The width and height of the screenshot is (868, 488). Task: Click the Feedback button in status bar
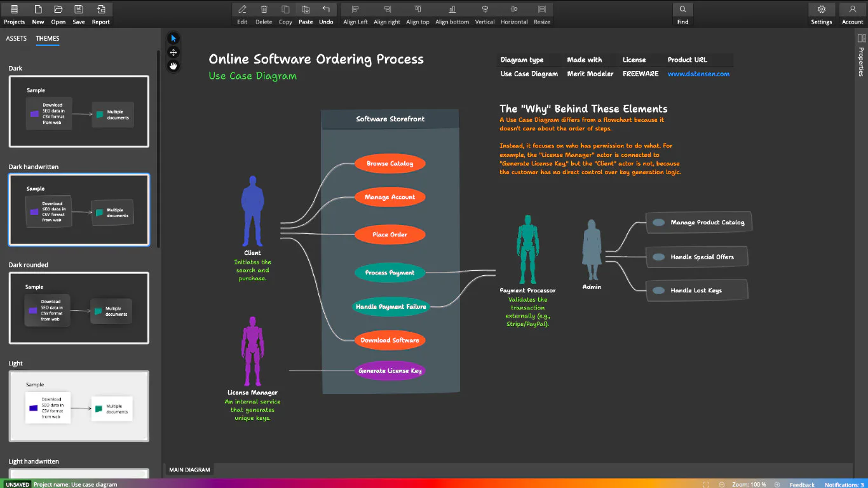tap(802, 484)
